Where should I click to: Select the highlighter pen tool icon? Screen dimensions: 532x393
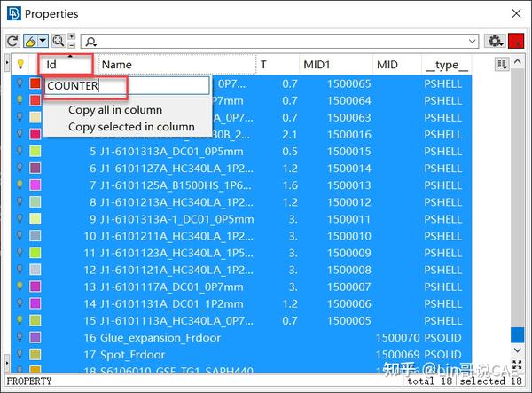[30, 42]
